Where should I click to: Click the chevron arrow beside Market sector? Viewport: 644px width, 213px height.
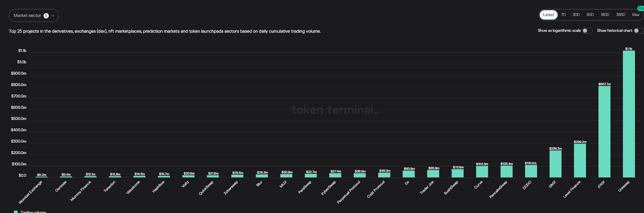[x=53, y=16]
